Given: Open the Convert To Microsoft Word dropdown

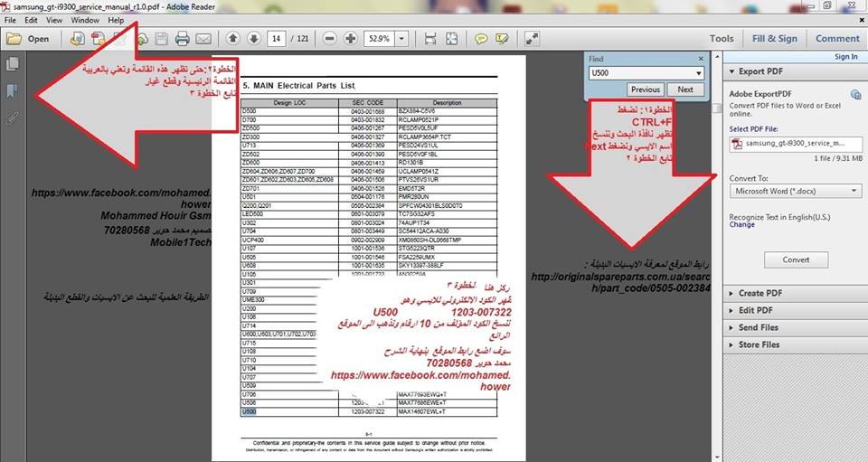Looking at the screenshot, I should click(796, 191).
